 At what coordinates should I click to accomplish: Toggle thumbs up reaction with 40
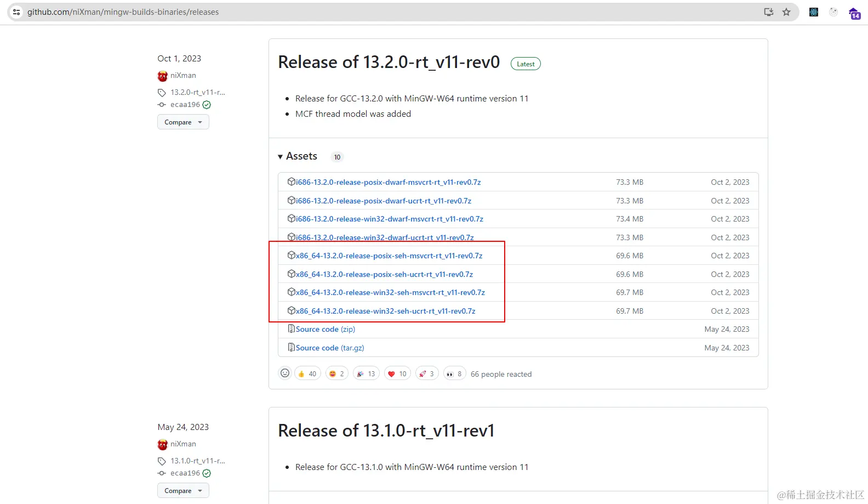(307, 373)
